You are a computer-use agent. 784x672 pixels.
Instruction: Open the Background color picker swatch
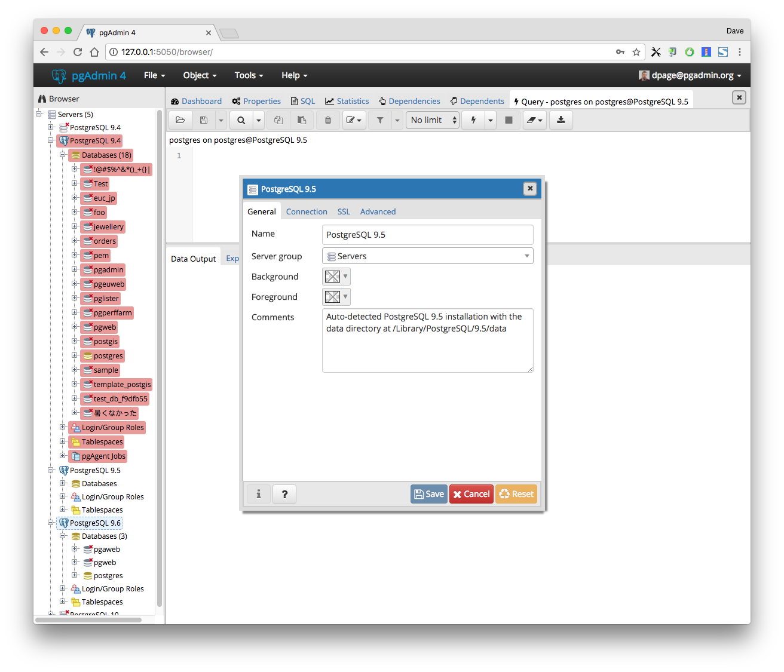coord(336,277)
